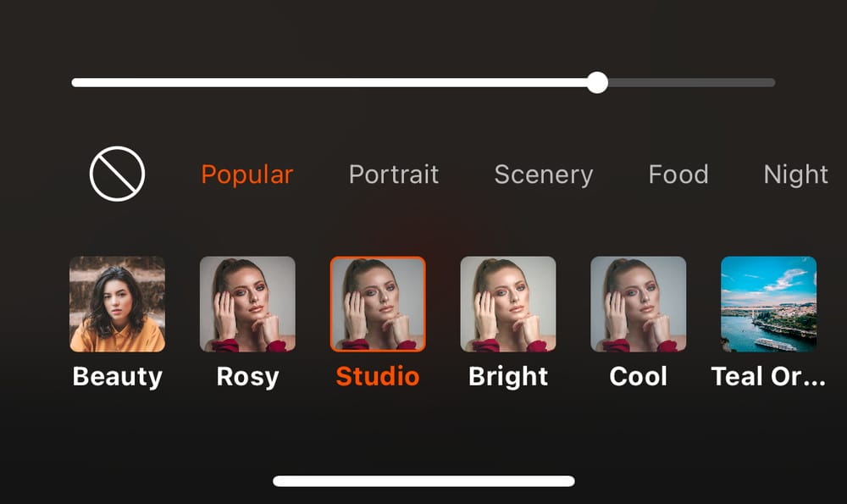Choose the Studio filter thumbnail
This screenshot has height=504, width=847.
[x=378, y=304]
